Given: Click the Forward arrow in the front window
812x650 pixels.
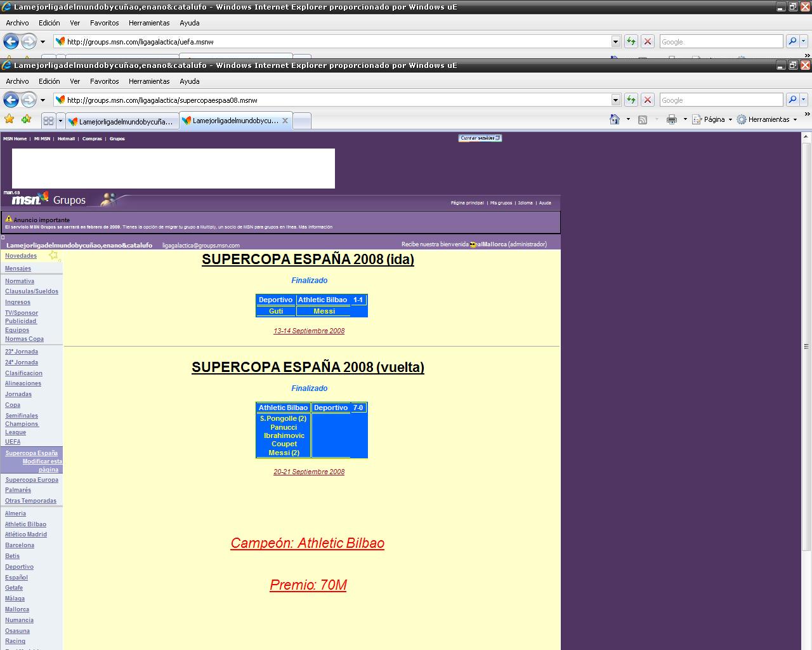Looking at the screenshot, I should click(x=29, y=100).
